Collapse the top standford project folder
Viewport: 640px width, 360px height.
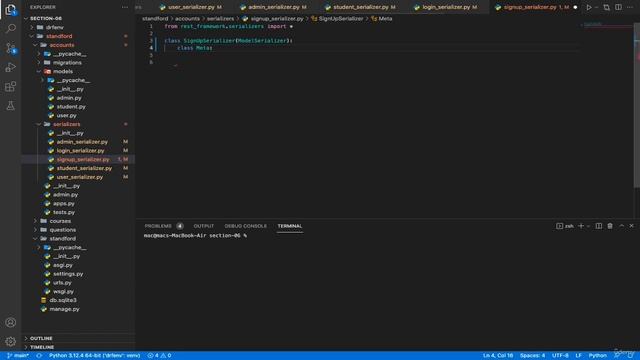click(x=78, y=36)
